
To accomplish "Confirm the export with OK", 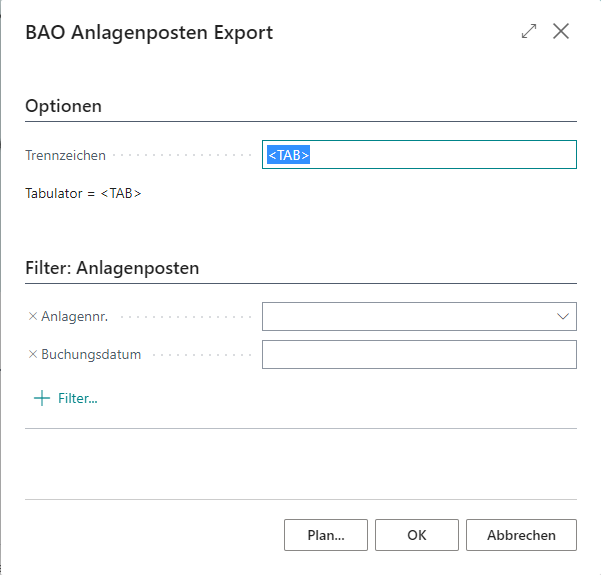I will (417, 535).
